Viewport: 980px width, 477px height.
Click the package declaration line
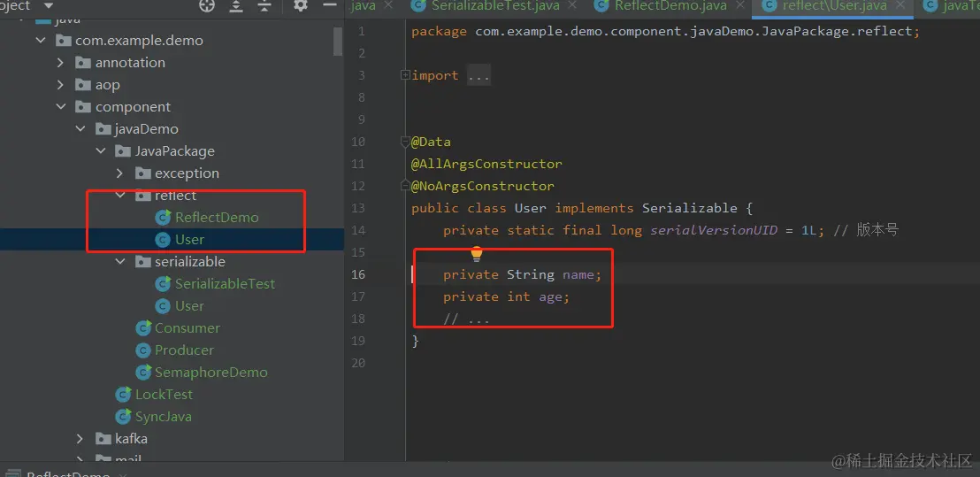[x=666, y=31]
